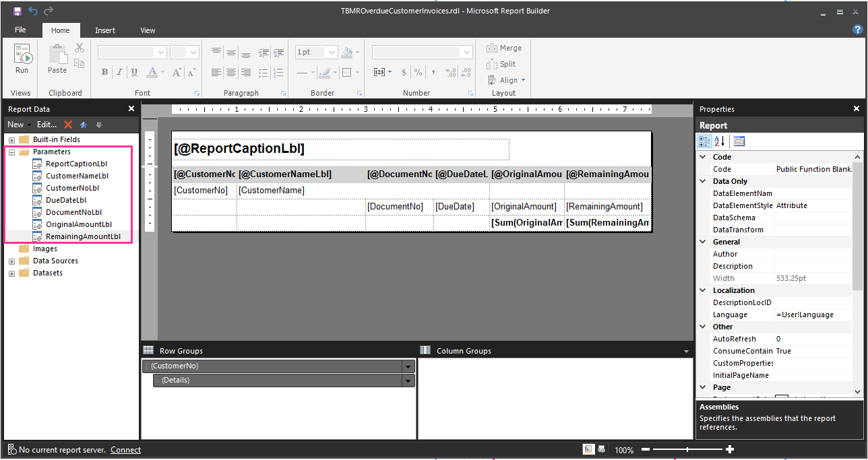Image resolution: width=868 pixels, height=460 pixels.
Task: Open the border width 1 pt dropdown
Action: [x=332, y=53]
